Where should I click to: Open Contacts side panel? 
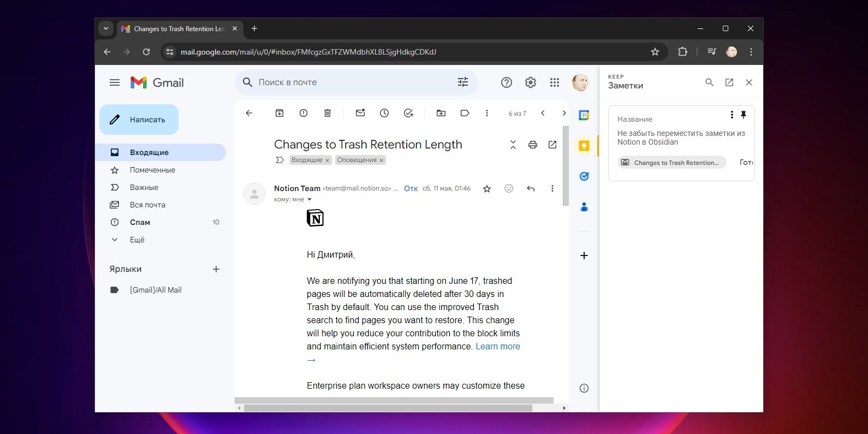point(584,207)
